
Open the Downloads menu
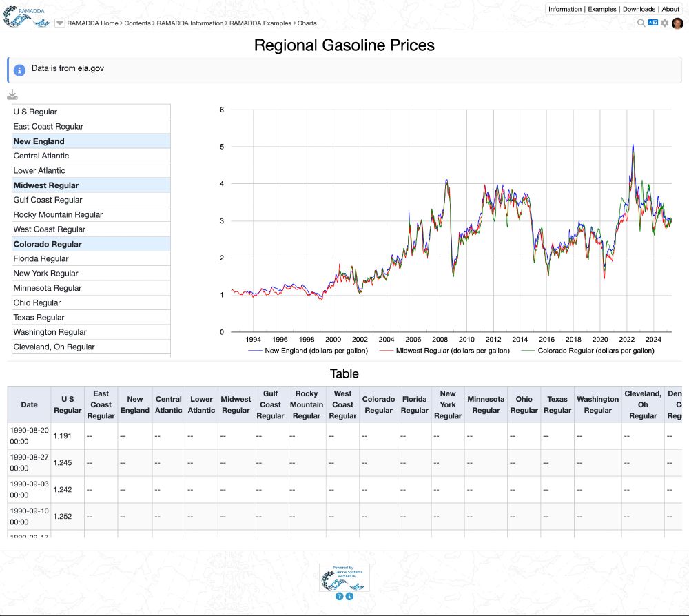click(639, 9)
